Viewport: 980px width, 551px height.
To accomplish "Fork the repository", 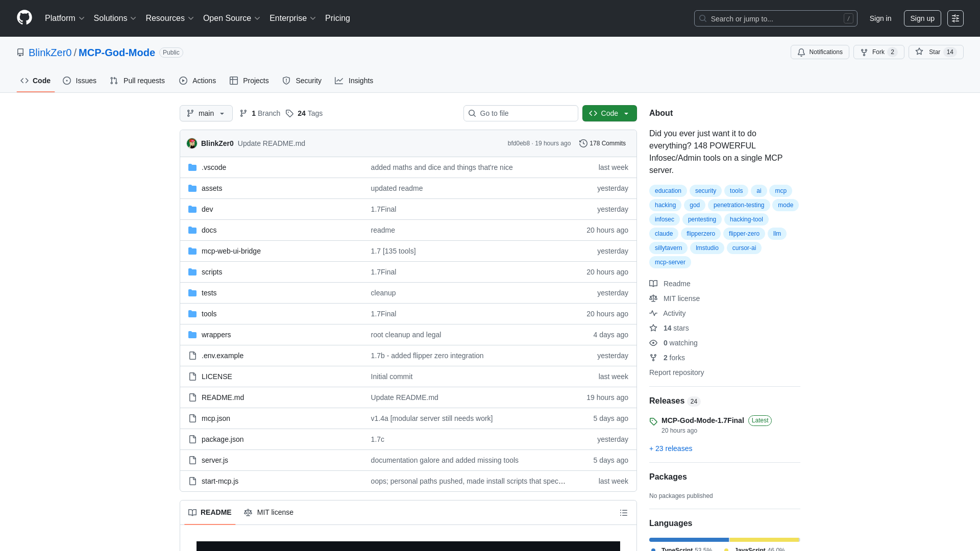I will [878, 52].
